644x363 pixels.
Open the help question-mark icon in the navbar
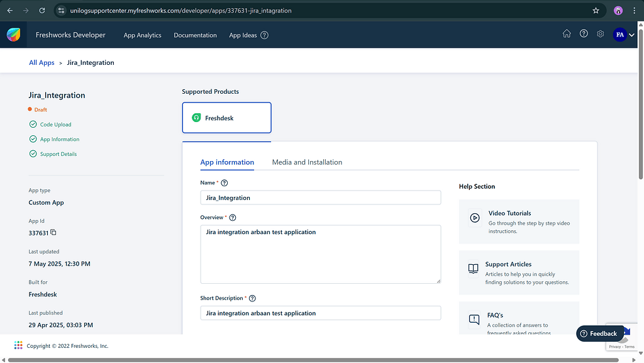(x=583, y=35)
